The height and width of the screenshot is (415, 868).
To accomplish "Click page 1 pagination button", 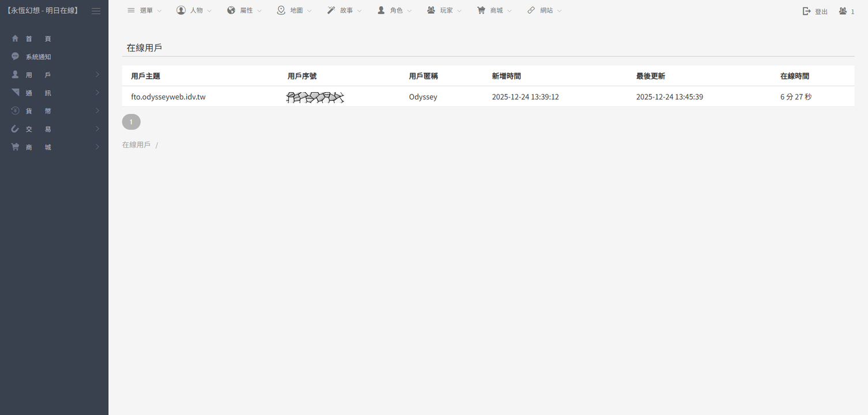I will coord(131,122).
